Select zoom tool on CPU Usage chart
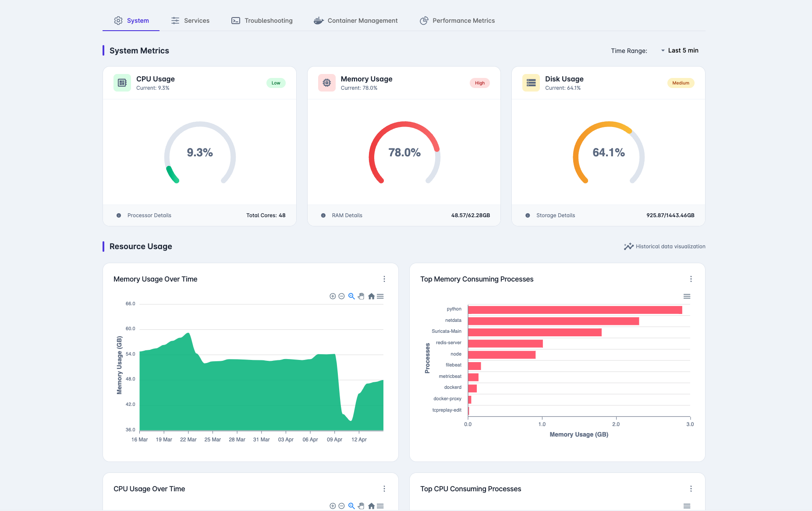Image resolution: width=812 pixels, height=511 pixels. point(351,506)
